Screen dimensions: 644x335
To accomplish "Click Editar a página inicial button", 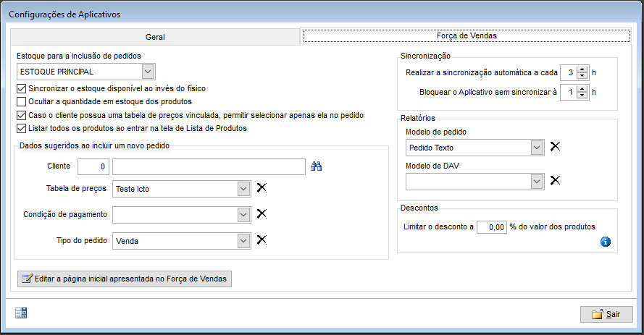I will (125, 279).
